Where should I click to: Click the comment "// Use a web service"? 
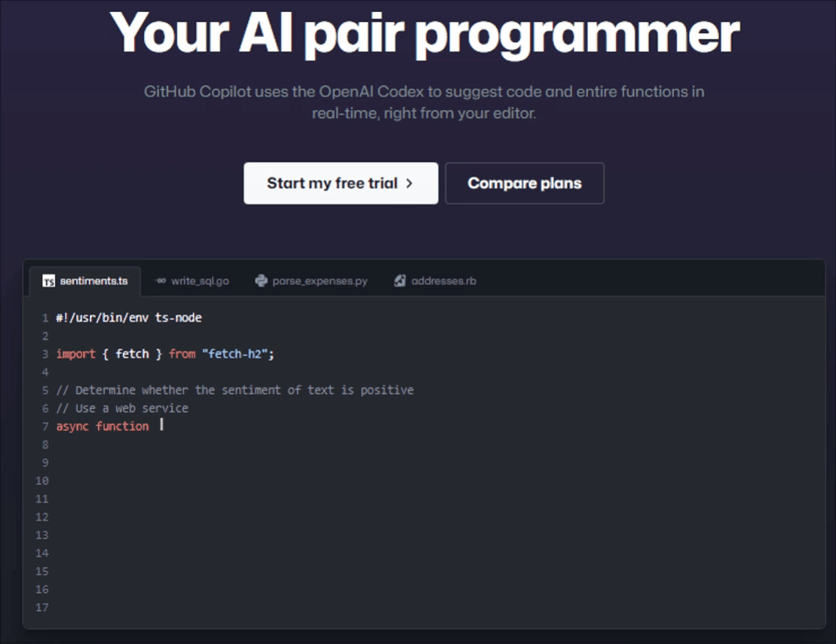122,408
